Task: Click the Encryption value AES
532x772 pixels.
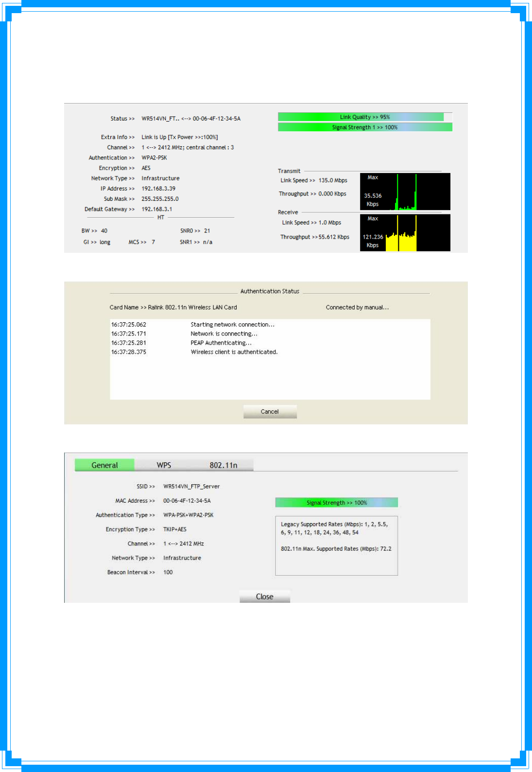Action: tap(146, 168)
